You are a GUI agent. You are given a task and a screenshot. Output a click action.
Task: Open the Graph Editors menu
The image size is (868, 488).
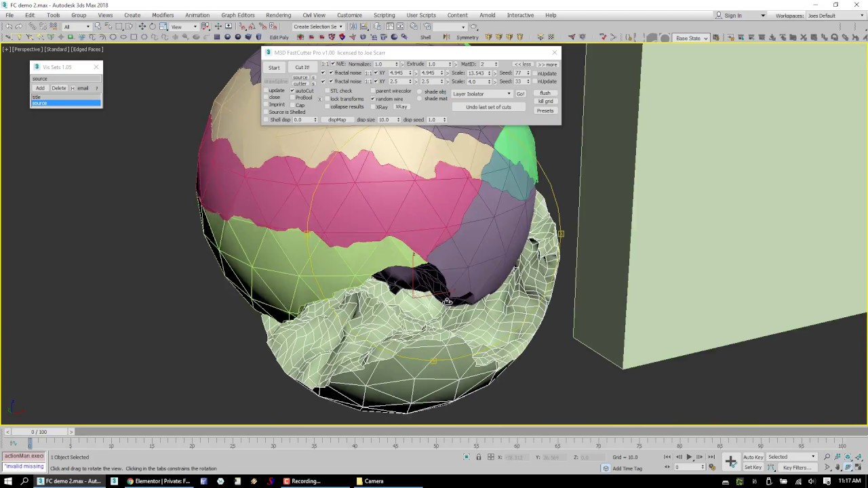[x=238, y=15]
